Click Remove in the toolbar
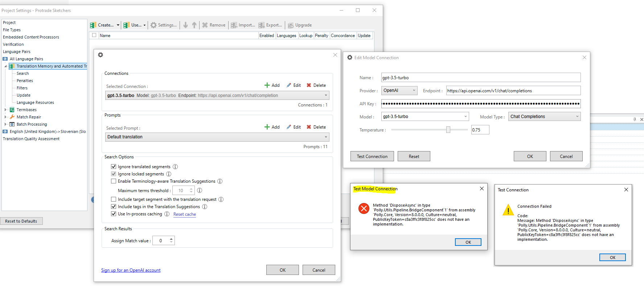644x288 pixels. point(214,25)
